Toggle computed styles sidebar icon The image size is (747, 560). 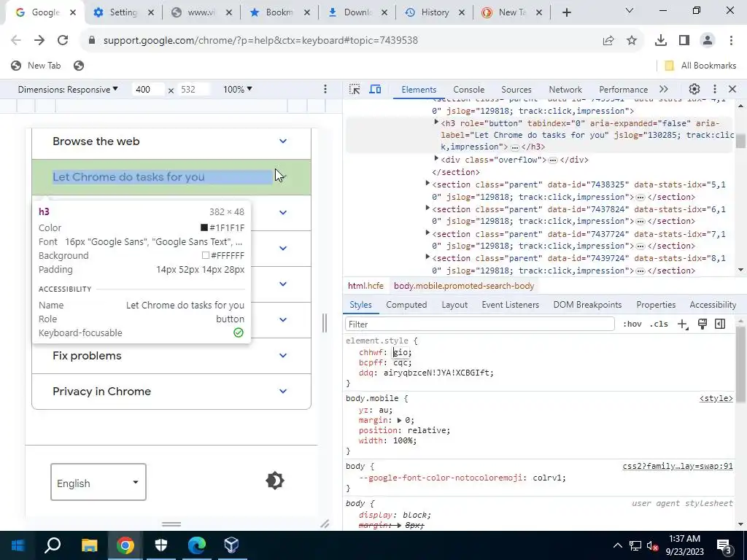coord(720,324)
